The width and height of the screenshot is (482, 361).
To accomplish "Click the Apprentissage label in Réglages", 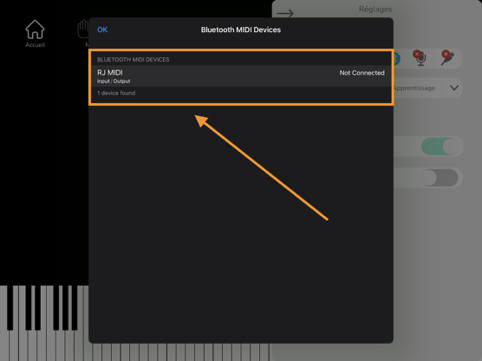I will click(414, 88).
